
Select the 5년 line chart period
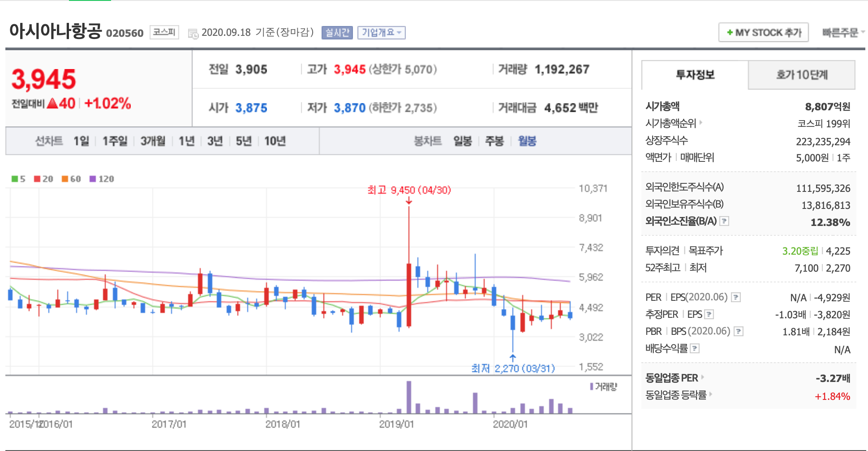[x=244, y=141]
